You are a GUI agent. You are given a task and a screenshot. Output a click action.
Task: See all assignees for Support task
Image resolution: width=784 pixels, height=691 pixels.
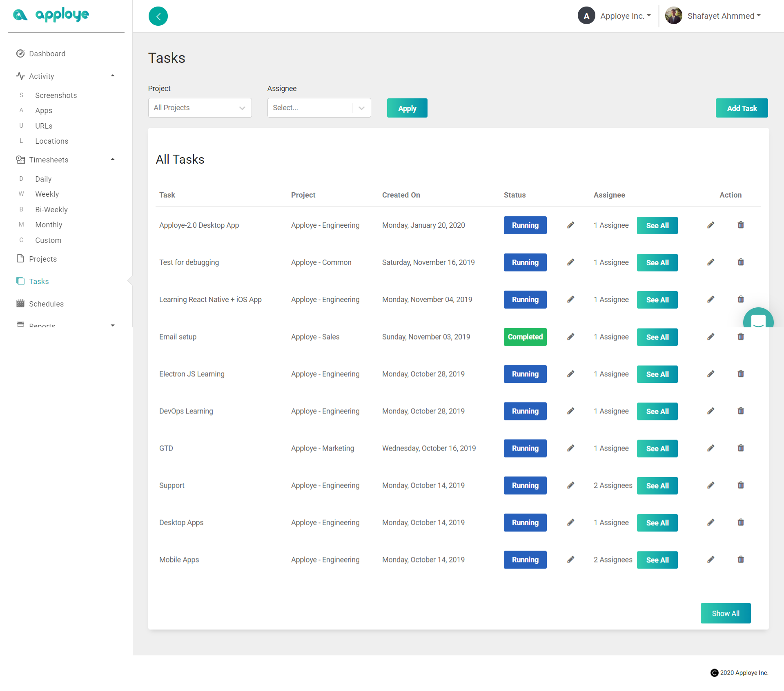coord(657,486)
